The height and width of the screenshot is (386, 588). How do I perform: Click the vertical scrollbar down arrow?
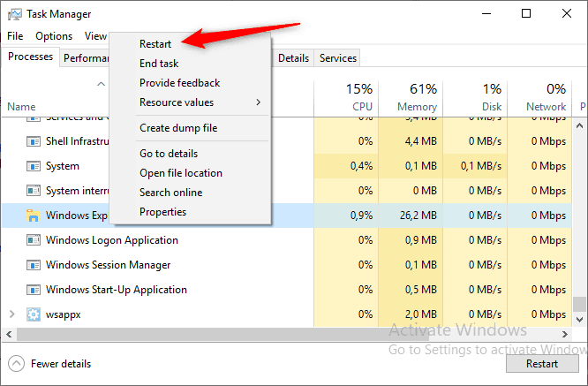point(579,320)
